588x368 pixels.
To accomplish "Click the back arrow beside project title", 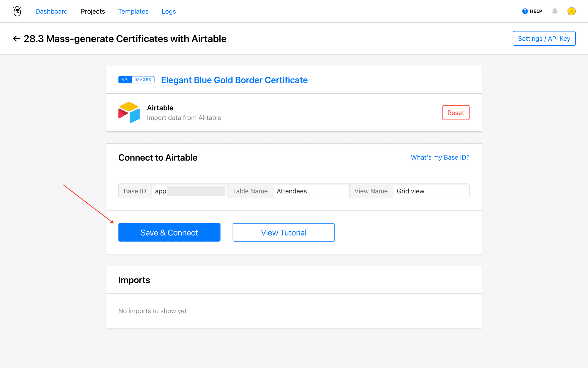I will [17, 39].
